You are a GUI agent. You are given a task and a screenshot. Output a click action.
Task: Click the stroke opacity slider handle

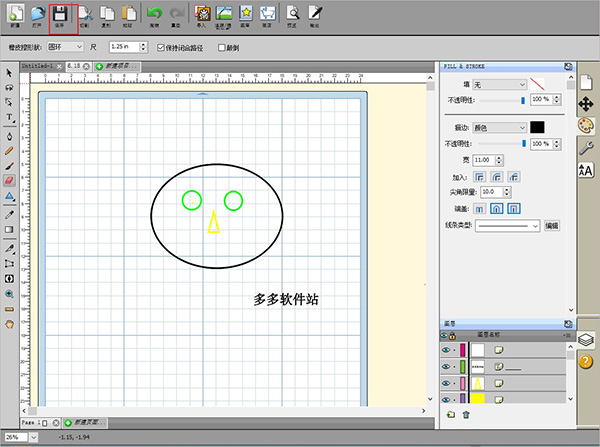pos(524,144)
